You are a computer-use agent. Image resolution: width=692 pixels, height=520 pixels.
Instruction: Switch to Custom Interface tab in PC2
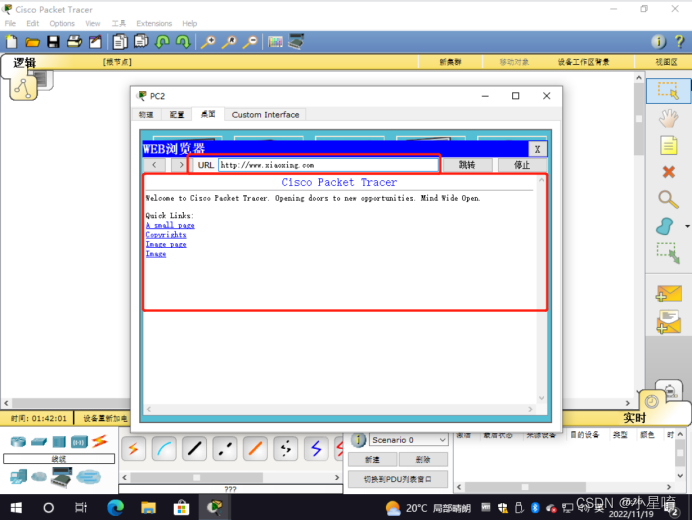coord(265,115)
